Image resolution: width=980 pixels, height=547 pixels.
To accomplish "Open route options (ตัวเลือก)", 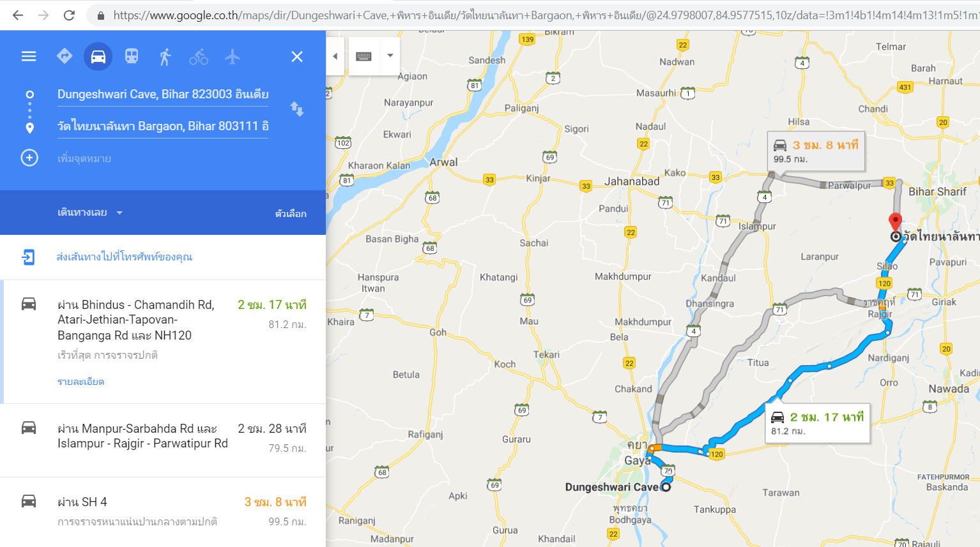I will pyautogui.click(x=291, y=213).
